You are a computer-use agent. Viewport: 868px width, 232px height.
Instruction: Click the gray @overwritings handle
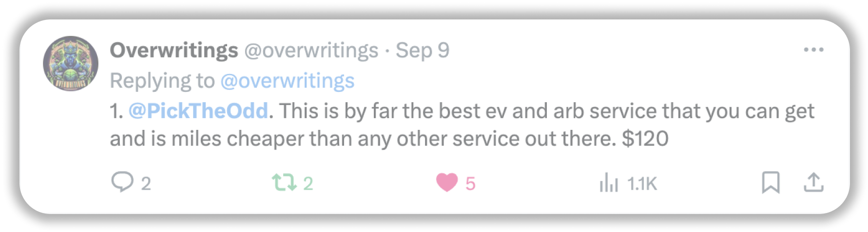pos(311,50)
